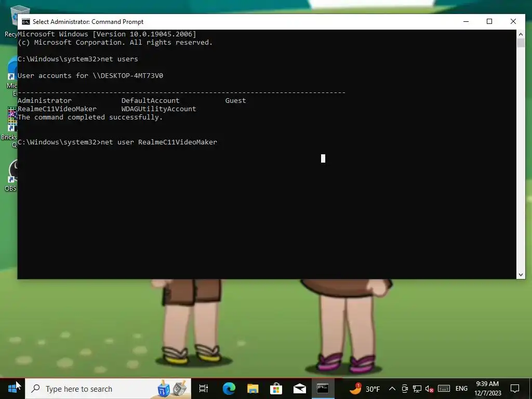Click the Command Prompt title bar text
The width and height of the screenshot is (532, 399).
[x=88, y=22]
